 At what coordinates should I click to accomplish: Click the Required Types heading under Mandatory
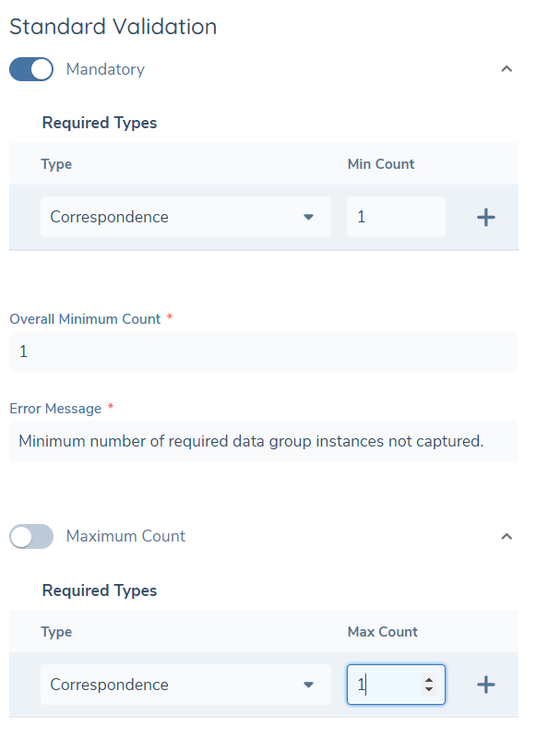100,123
